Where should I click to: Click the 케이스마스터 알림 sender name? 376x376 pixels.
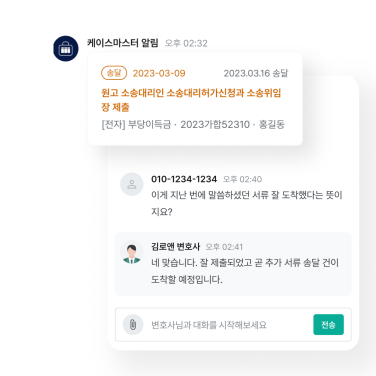point(123,43)
